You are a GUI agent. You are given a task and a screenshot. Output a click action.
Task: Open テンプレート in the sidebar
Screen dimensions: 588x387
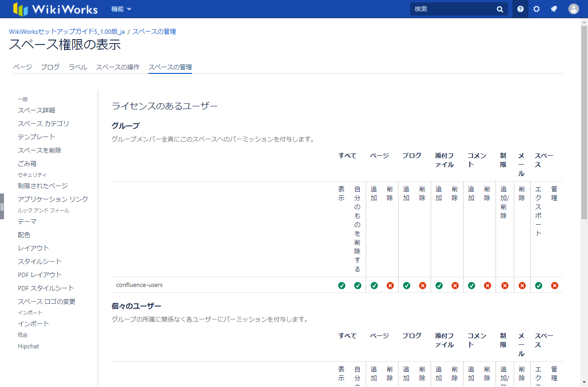36,137
